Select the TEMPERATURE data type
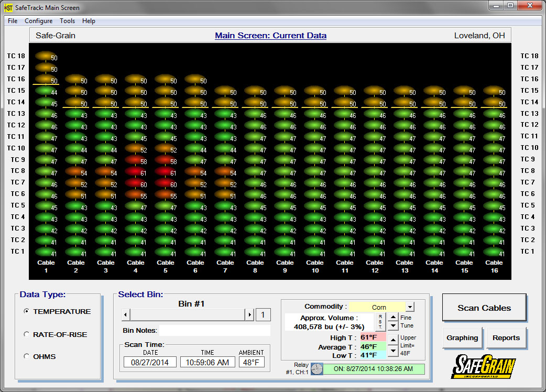 coord(26,312)
